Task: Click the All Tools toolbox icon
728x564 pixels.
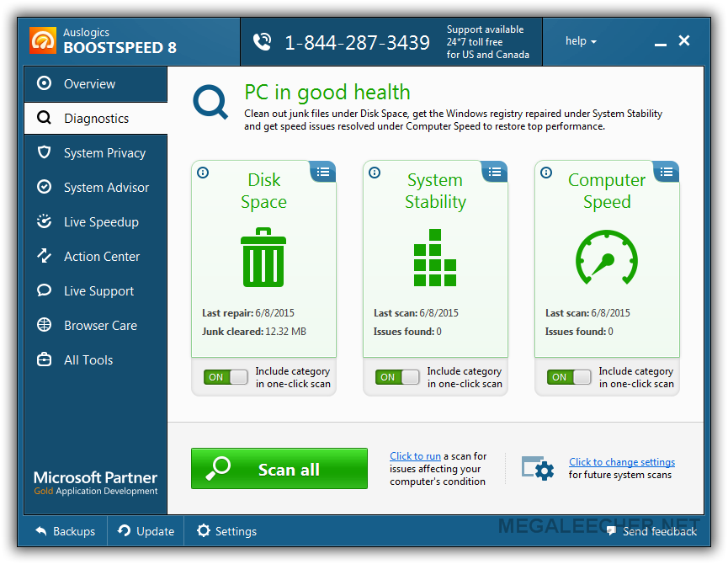Action: (44, 359)
